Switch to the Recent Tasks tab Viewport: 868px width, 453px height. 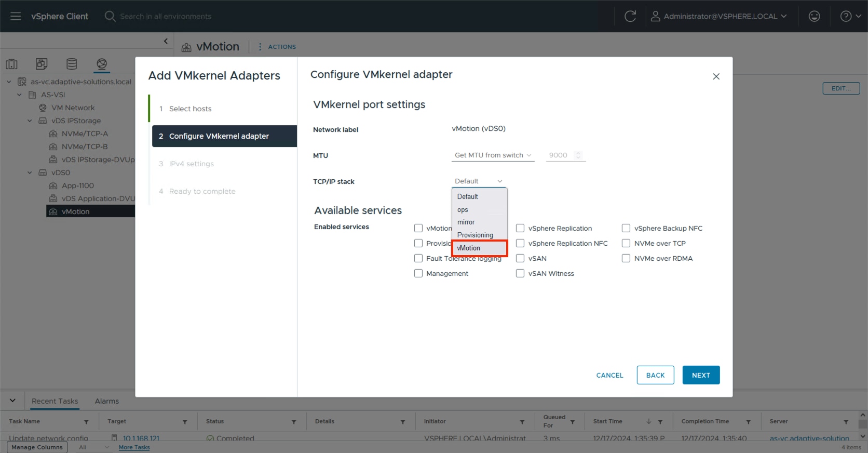pyautogui.click(x=55, y=401)
